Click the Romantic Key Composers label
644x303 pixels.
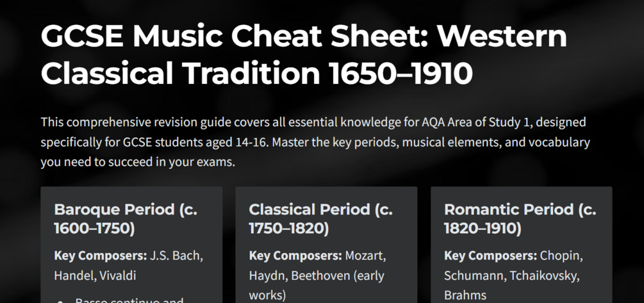[x=490, y=256]
